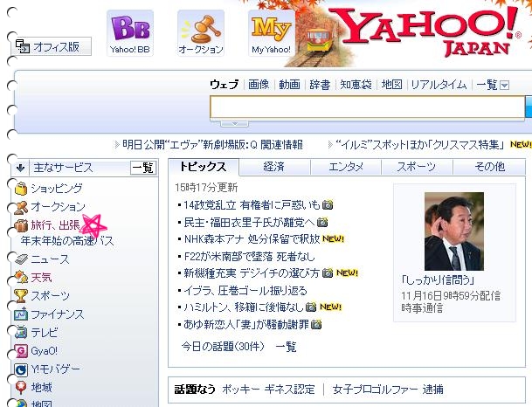The width and height of the screenshot is (532, 407).
Task: Click the Yahoo! JAPAN logo
Action: (425, 32)
